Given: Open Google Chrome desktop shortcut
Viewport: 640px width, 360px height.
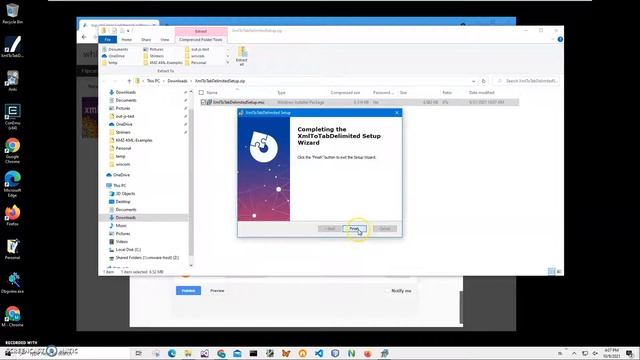Looking at the screenshot, I should [13, 151].
